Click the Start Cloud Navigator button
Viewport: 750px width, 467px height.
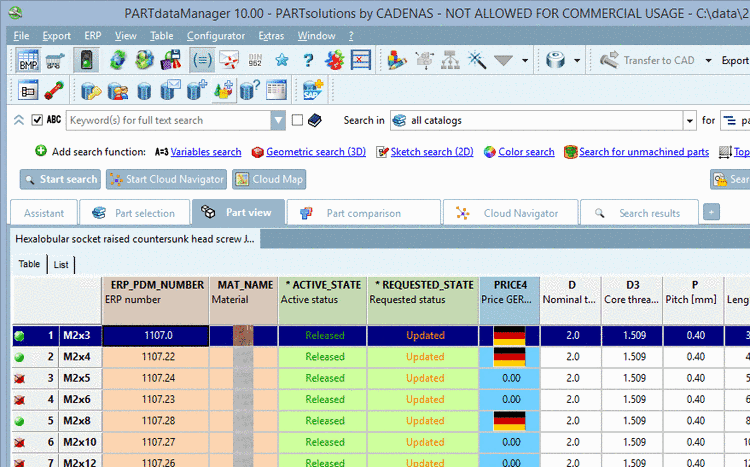point(166,179)
